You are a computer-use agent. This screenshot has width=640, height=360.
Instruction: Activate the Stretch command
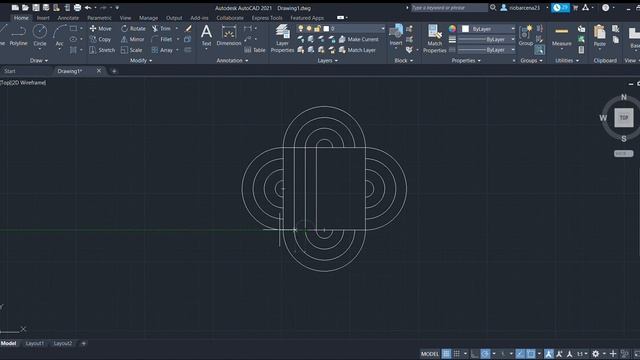coord(102,50)
